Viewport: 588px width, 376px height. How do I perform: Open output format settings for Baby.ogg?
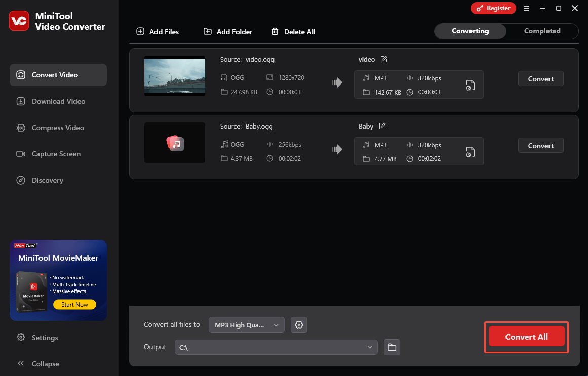[x=471, y=152]
